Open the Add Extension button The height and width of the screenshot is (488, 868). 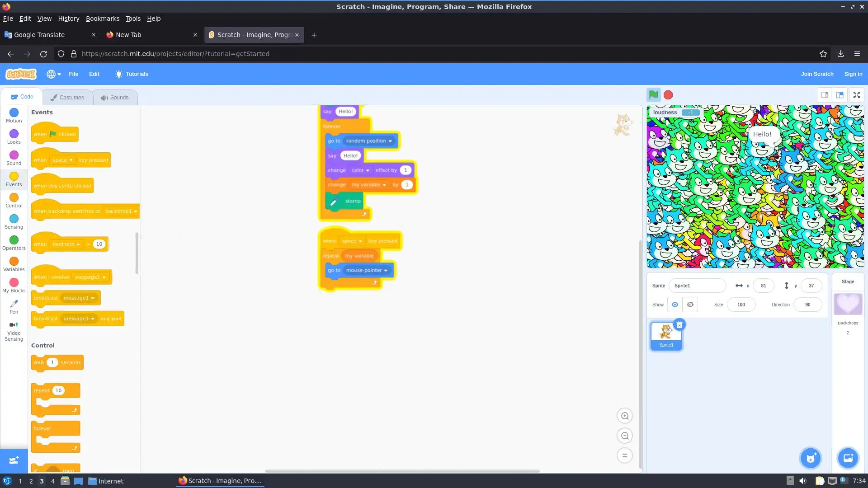coord(14,460)
